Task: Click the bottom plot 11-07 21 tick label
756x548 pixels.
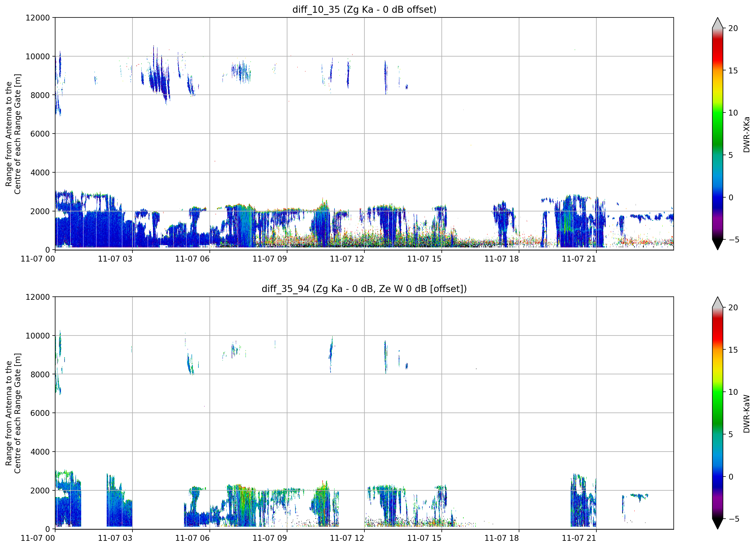Action: click(579, 538)
